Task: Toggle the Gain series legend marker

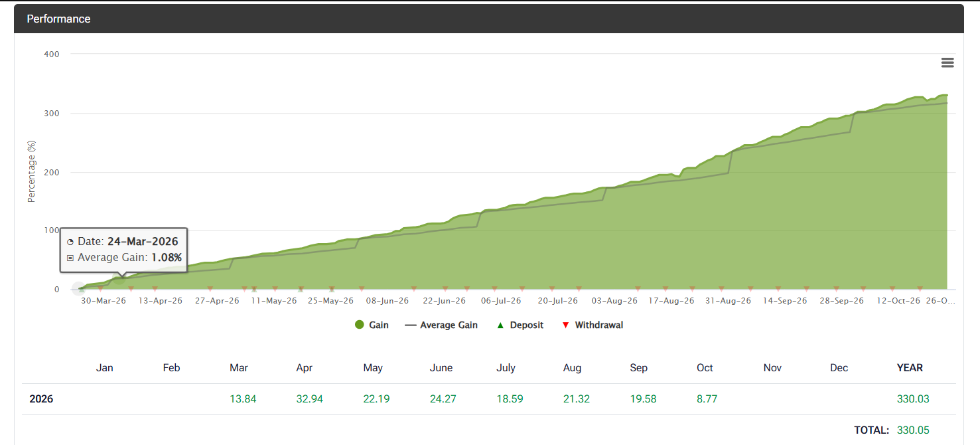Action: 360,325
